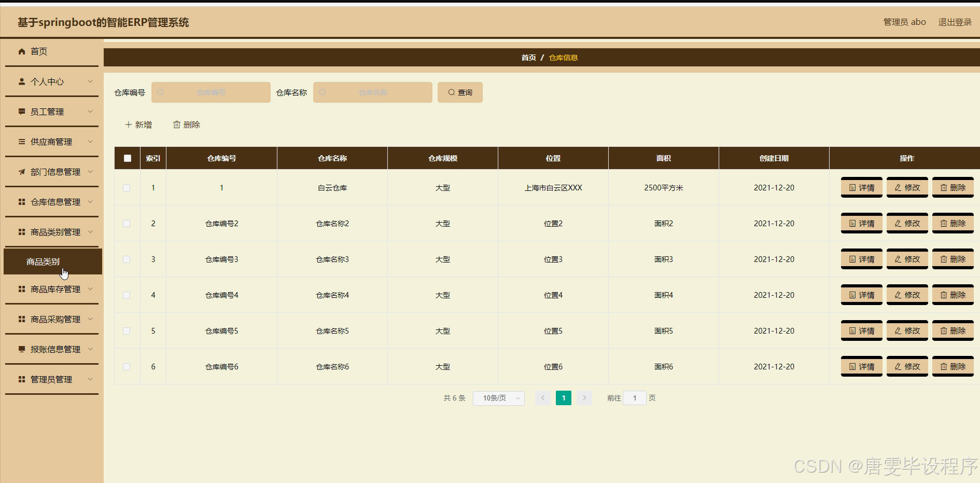Click the magnifier icon in 查询 button
This screenshot has height=483, width=980.
(x=452, y=92)
